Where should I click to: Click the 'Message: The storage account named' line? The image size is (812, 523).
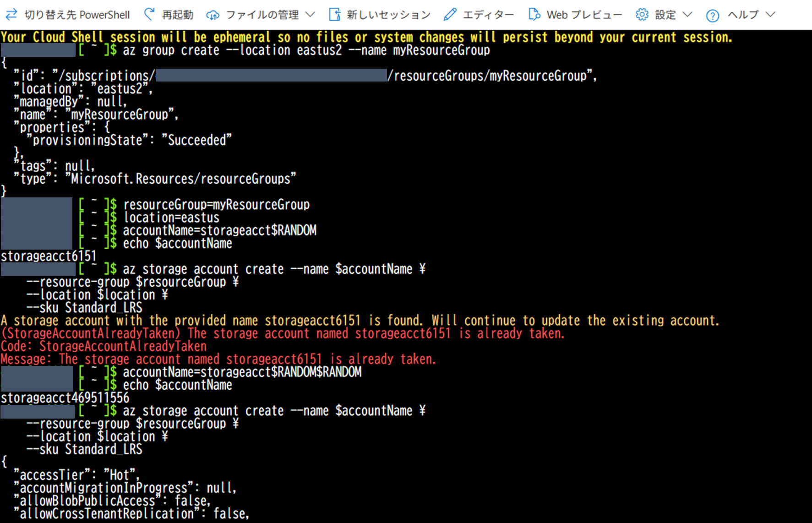pos(218,359)
